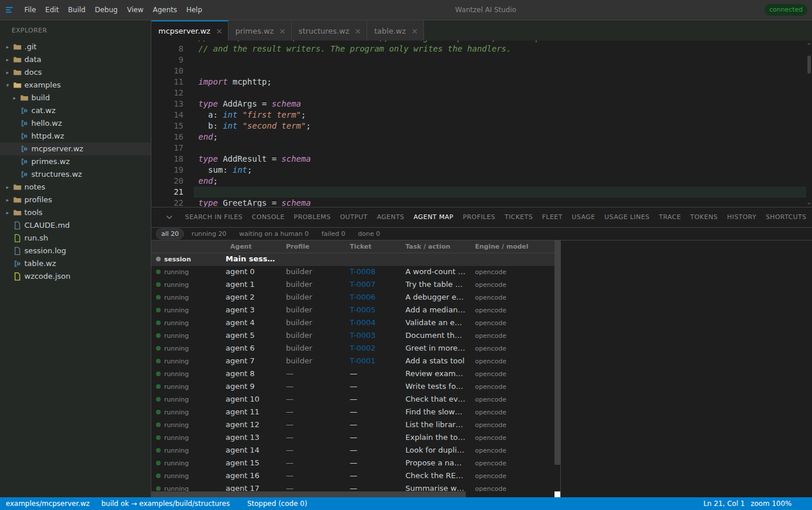Click the session row status dot

point(158,259)
